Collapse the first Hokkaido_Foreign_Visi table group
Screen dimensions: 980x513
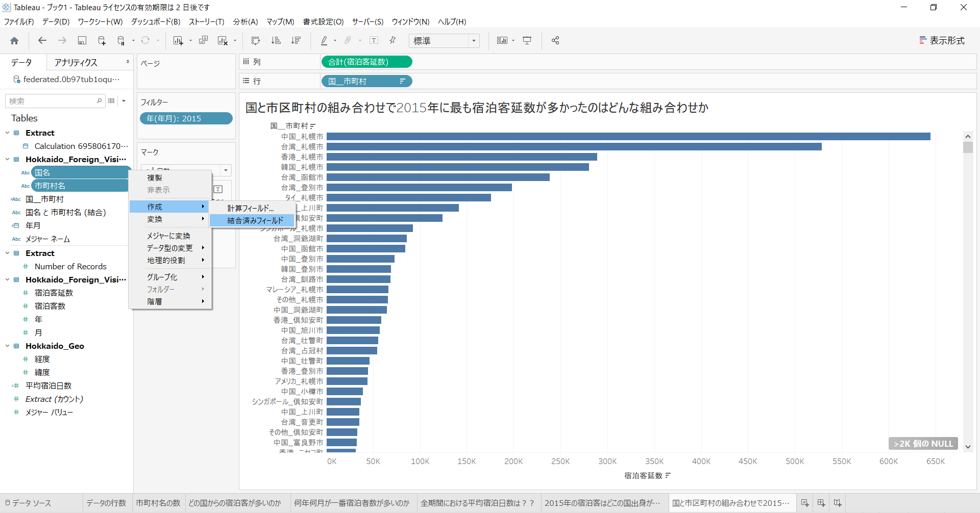8,160
